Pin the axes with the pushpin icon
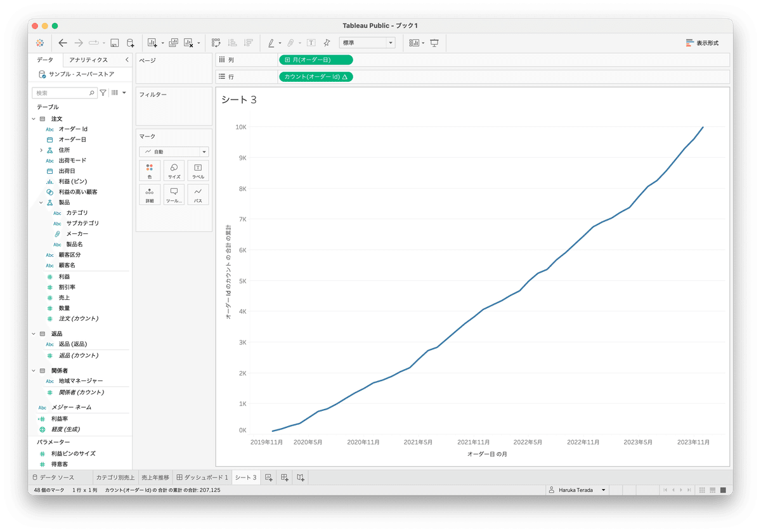761x532 pixels. [x=327, y=43]
